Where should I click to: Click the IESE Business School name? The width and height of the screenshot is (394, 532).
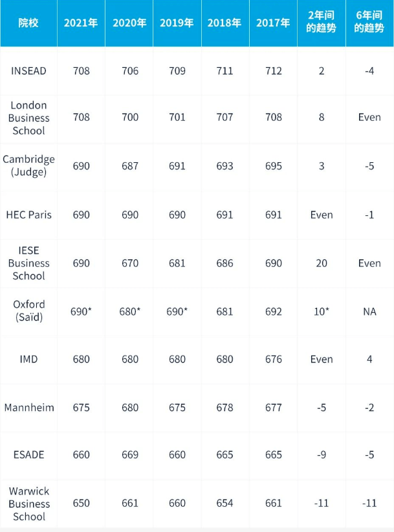click(x=28, y=263)
